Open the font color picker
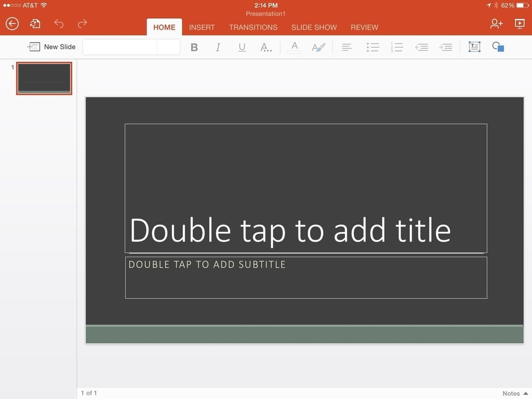 click(x=295, y=47)
